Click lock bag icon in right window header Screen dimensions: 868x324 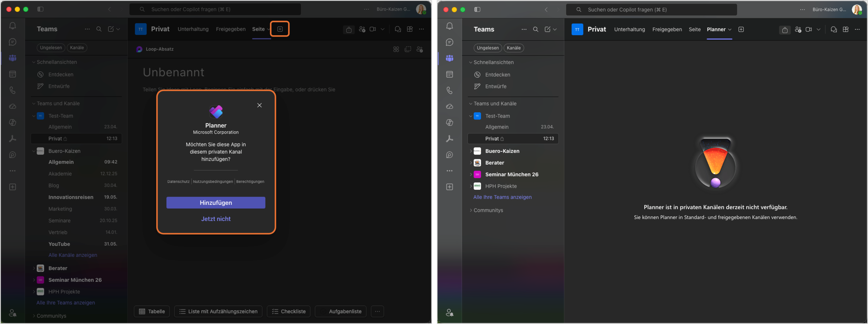coord(785,30)
